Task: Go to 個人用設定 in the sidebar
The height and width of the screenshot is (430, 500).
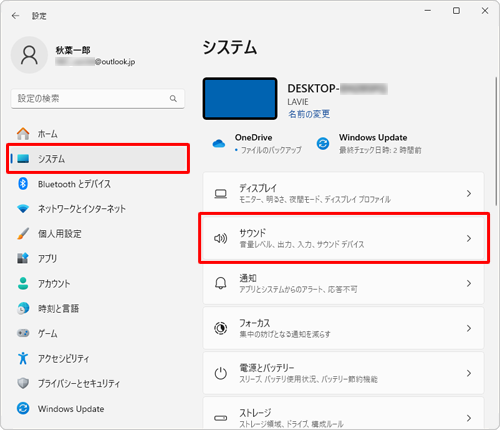Action: pyautogui.click(x=98, y=234)
